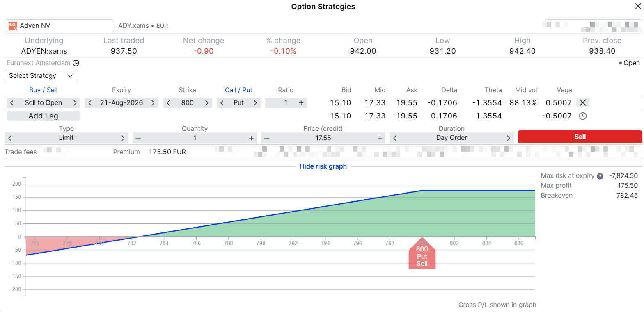Click the strike value 800
The width and height of the screenshot is (644, 312).
[x=188, y=103]
